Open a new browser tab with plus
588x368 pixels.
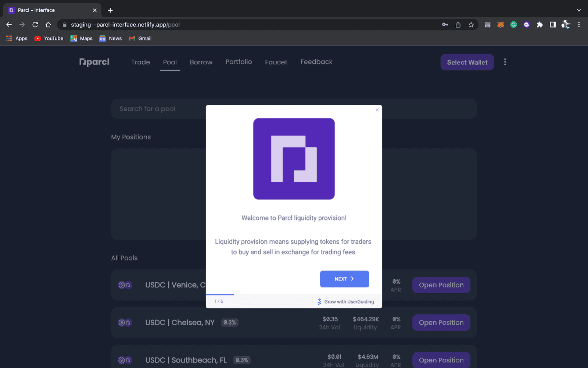[x=110, y=10]
